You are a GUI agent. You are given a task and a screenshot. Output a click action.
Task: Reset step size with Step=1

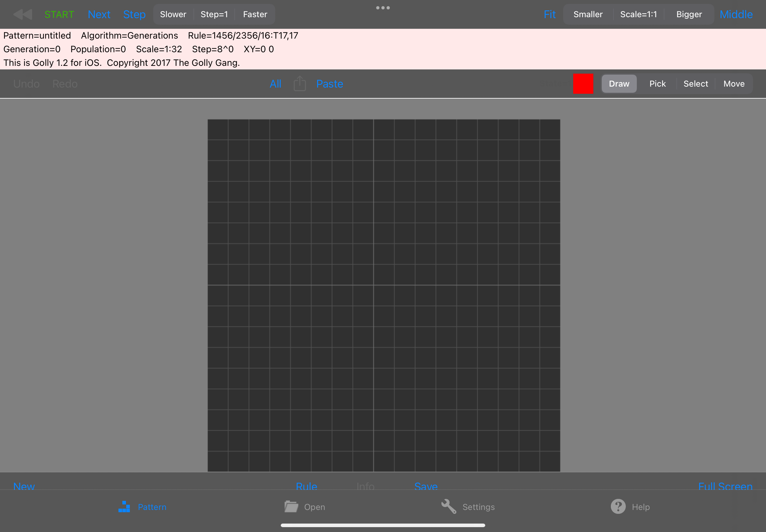[214, 14]
